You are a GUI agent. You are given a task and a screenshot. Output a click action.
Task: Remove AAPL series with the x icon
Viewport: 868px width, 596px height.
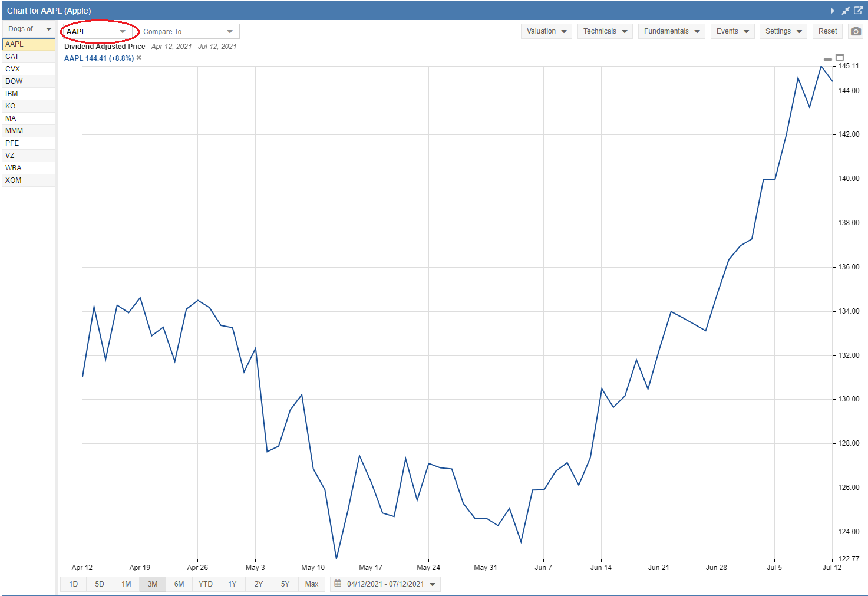click(x=139, y=58)
